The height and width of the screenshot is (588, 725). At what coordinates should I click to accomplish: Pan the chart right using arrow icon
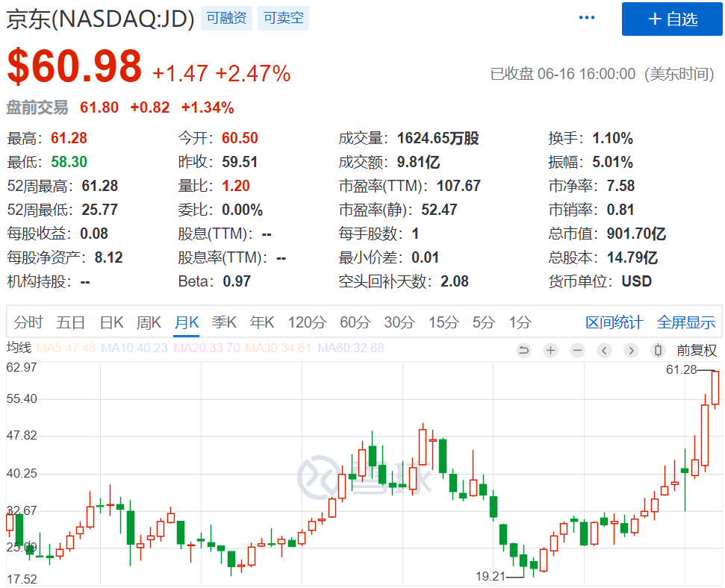coord(631,350)
